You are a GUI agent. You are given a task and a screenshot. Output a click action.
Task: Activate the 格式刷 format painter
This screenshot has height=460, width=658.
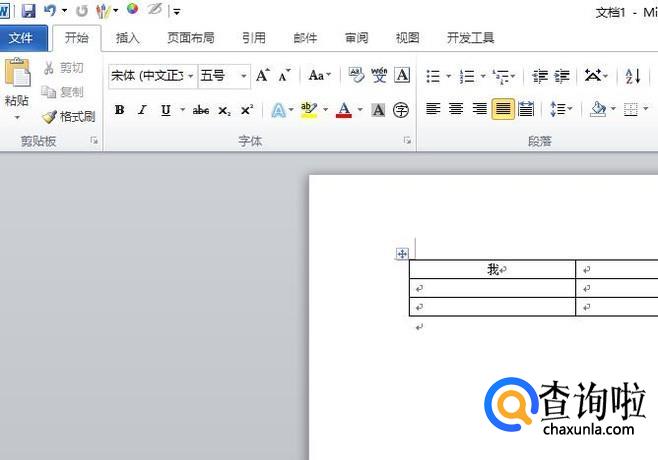[69, 116]
